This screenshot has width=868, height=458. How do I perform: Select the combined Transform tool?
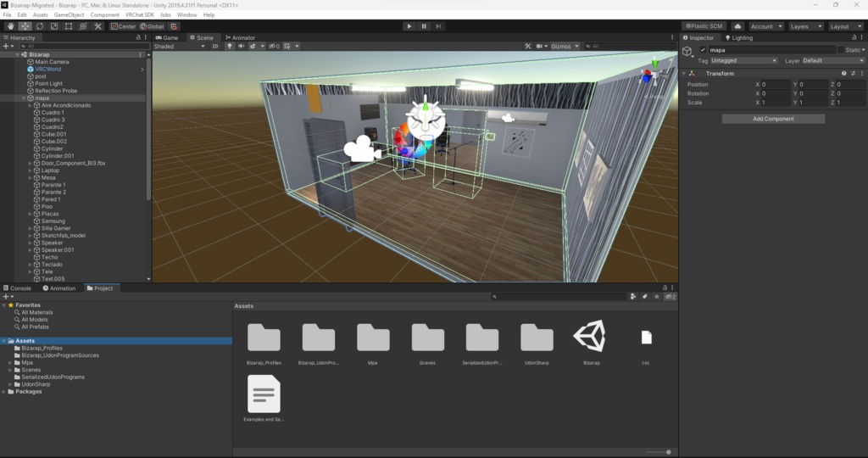83,26
